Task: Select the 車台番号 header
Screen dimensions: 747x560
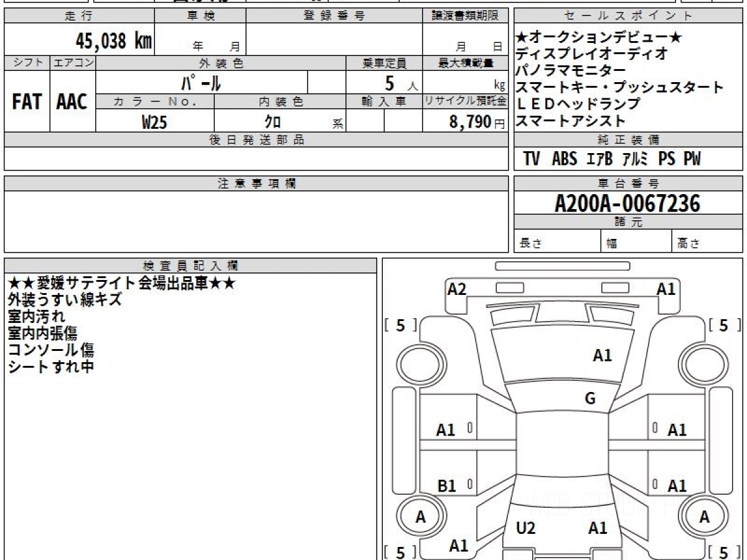Action: (x=628, y=184)
